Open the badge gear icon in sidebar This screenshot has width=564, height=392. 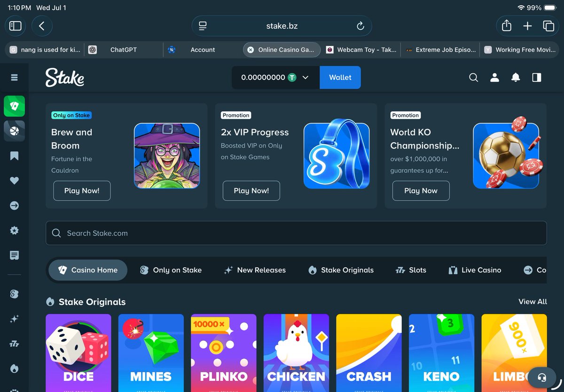14,230
